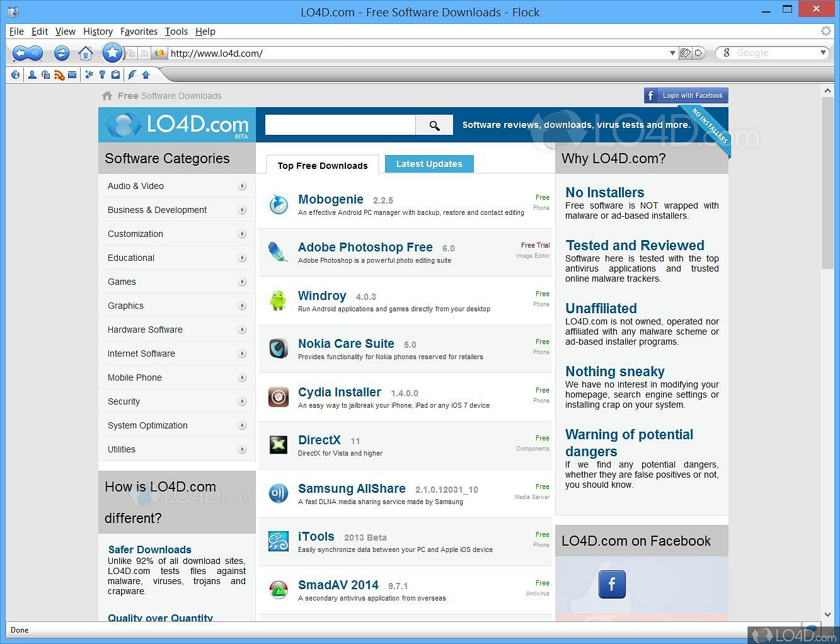840x644 pixels.
Task: Expand the Games category arrow
Action: [242, 282]
